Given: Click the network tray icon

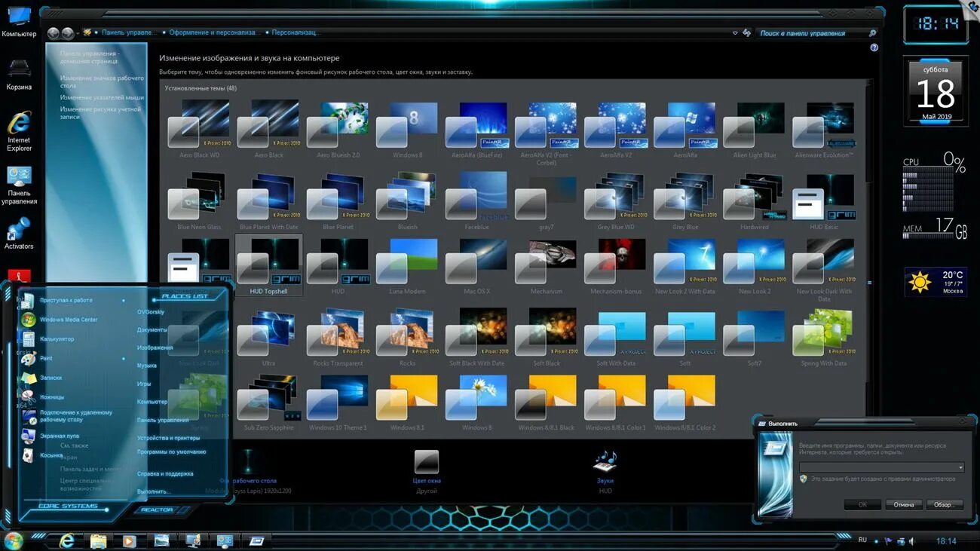Looking at the screenshot, I should (900, 541).
